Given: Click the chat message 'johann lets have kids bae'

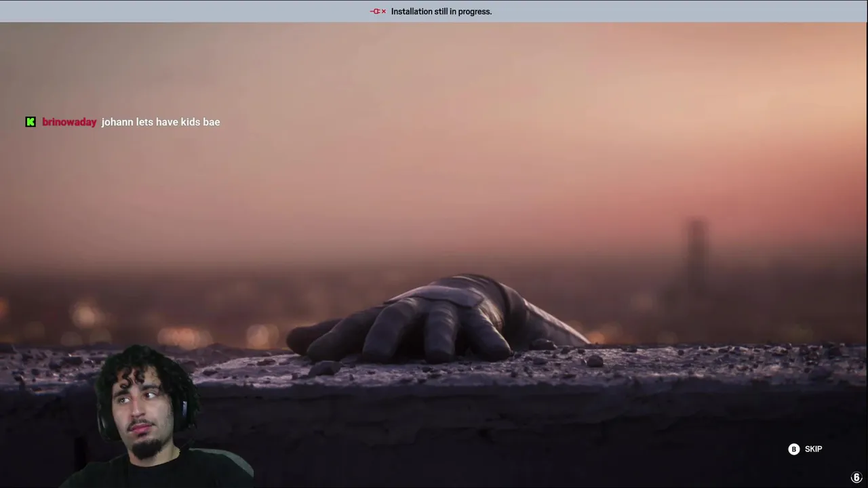Looking at the screenshot, I should point(161,122).
